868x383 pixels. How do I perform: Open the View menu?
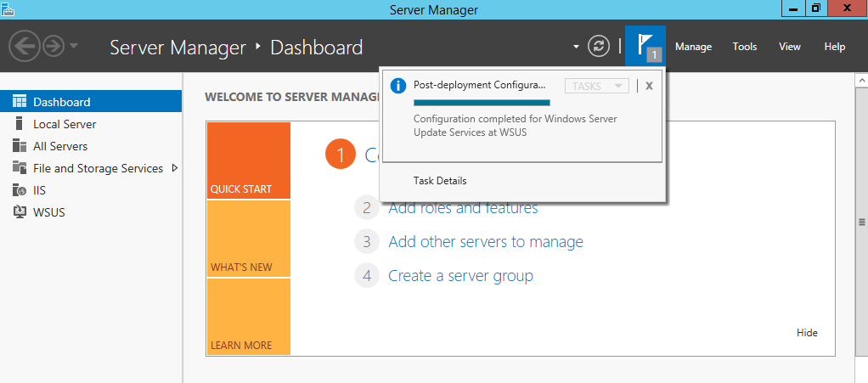[x=790, y=47]
